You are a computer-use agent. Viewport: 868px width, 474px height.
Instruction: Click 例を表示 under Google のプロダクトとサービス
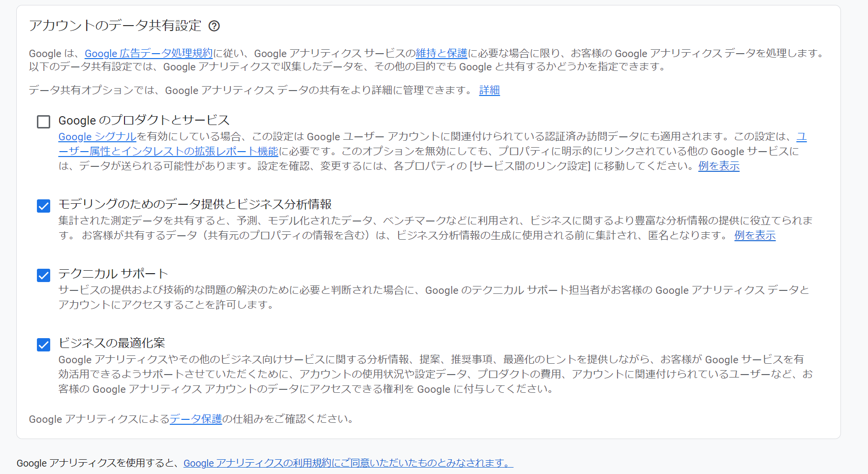(719, 166)
